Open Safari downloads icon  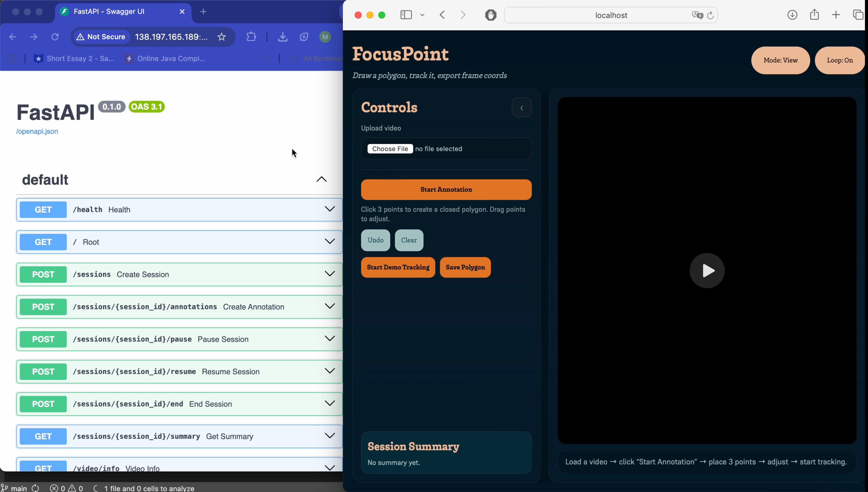coord(792,15)
